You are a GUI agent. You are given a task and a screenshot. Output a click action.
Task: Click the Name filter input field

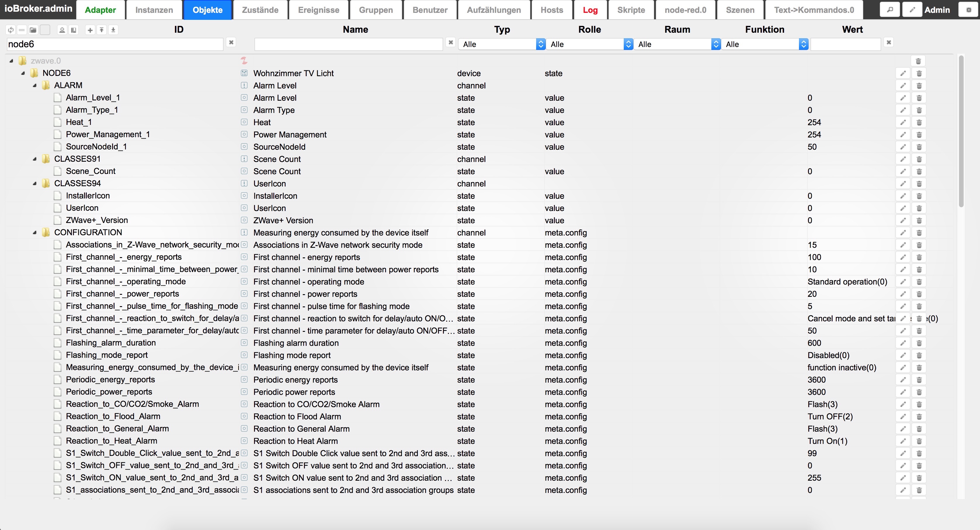tap(348, 44)
